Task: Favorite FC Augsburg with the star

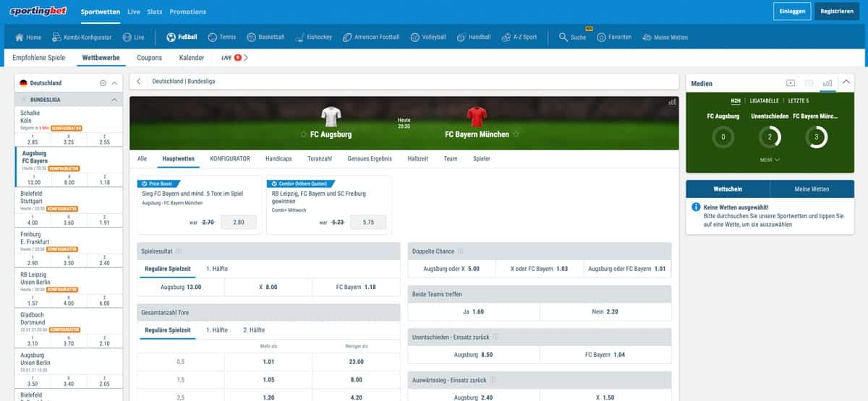Action: 304,134
